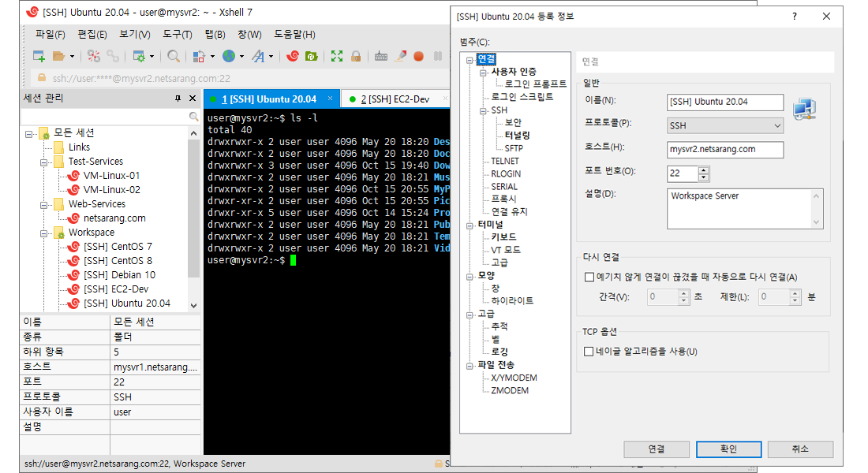Select [SSH] Debian 10 session
This screenshot has width=868, height=473.
[119, 275]
